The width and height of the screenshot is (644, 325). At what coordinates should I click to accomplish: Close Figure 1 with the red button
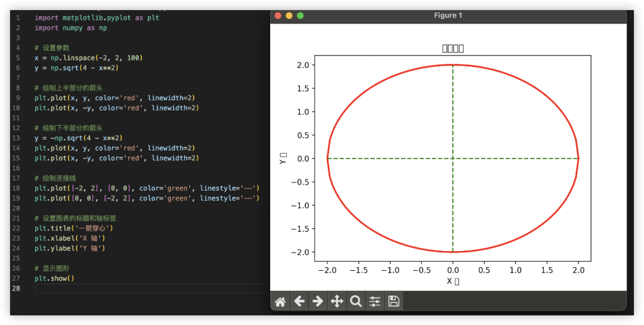click(x=278, y=16)
